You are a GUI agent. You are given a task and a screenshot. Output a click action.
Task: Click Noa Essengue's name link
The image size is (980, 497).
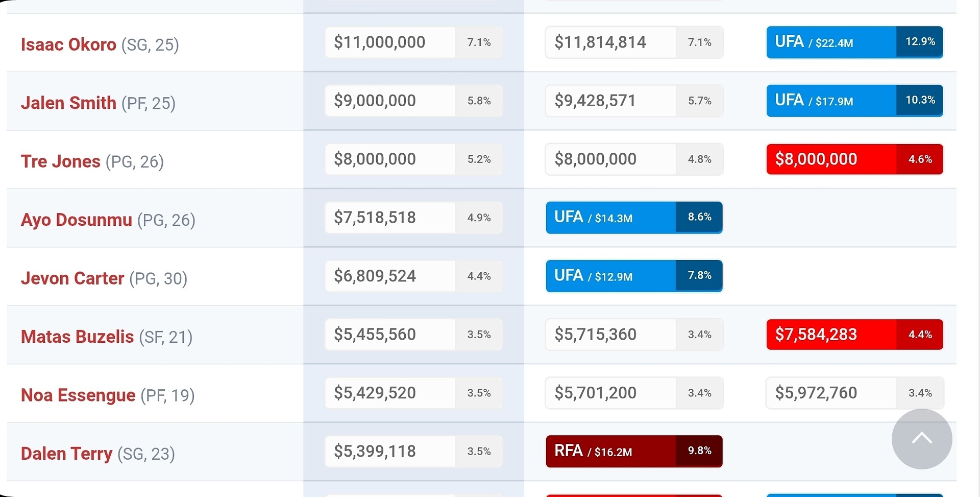(x=78, y=395)
